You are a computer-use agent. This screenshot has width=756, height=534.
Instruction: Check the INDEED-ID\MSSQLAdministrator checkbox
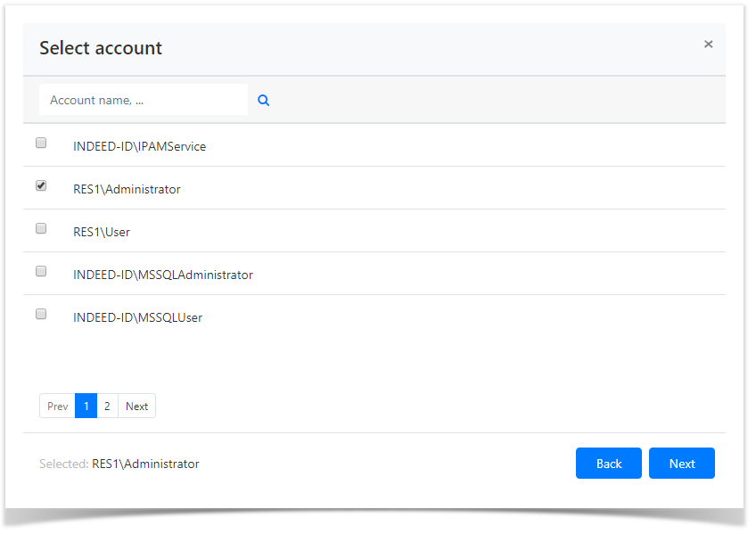[x=40, y=270]
